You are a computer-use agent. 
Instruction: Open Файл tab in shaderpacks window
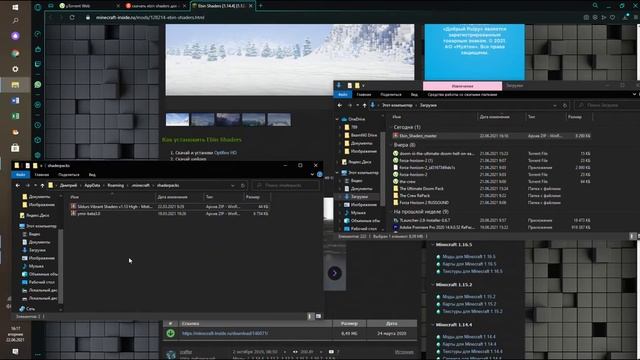20,174
